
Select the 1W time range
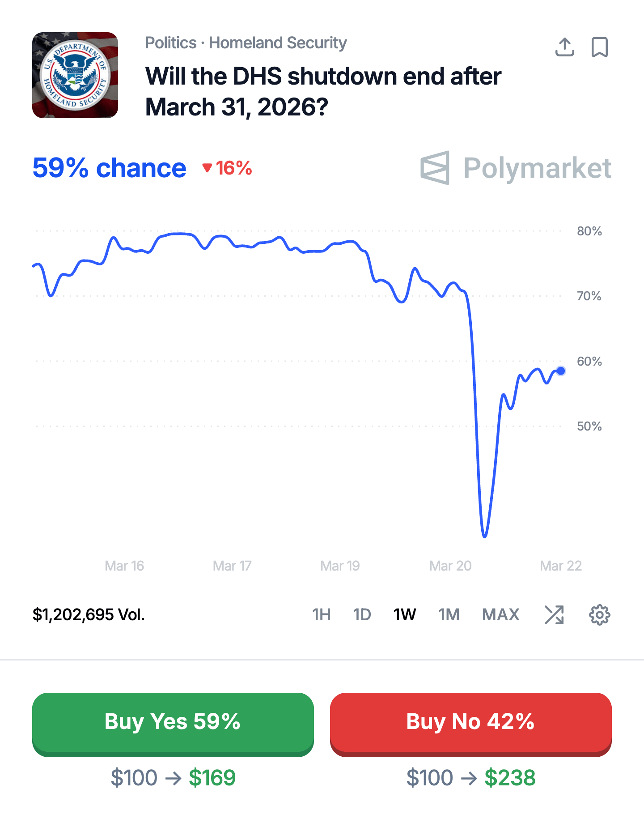point(405,615)
